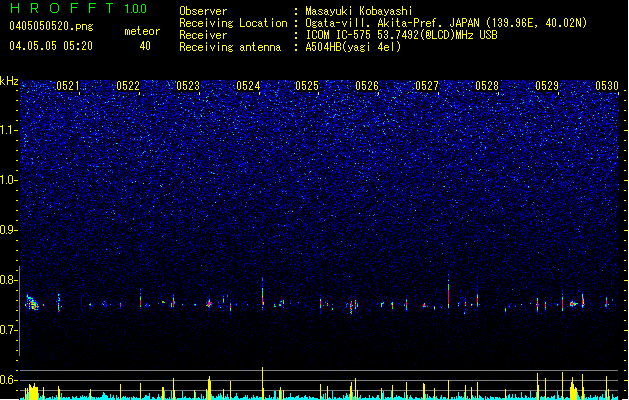Image resolution: width=629 pixels, height=400 pixels.
Task: Click the meteor count label
Action: 142,31
